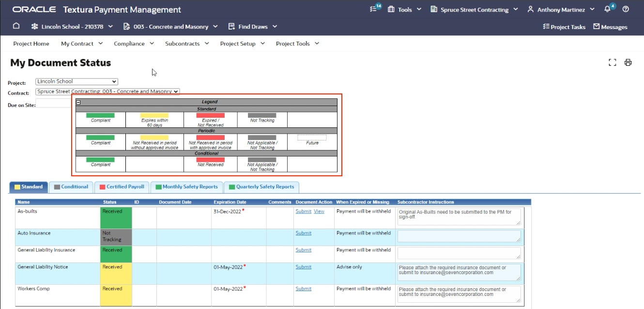The image size is (644, 309).
Task: Open the Compliance menu
Action: tap(134, 44)
